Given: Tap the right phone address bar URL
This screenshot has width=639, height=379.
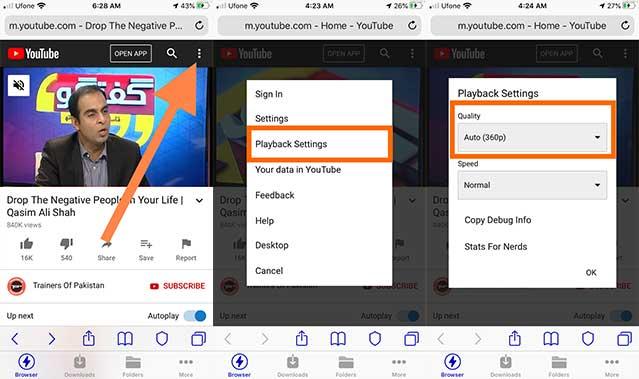Looking at the screenshot, I should [532, 26].
